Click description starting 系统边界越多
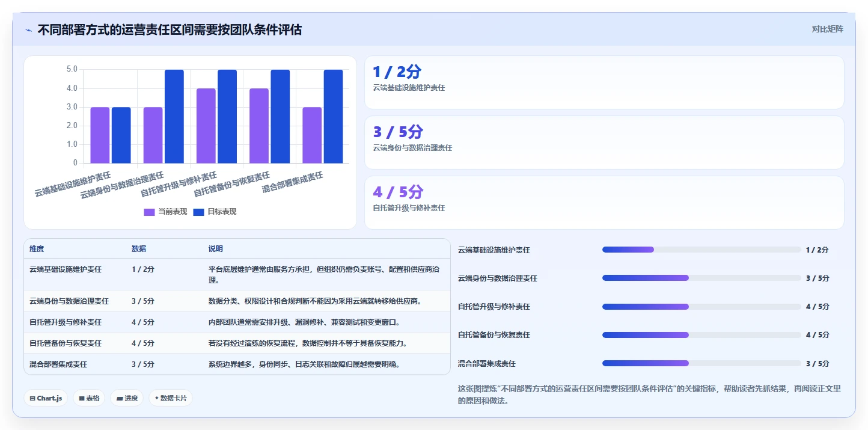This screenshot has width=868, height=430. click(x=304, y=364)
